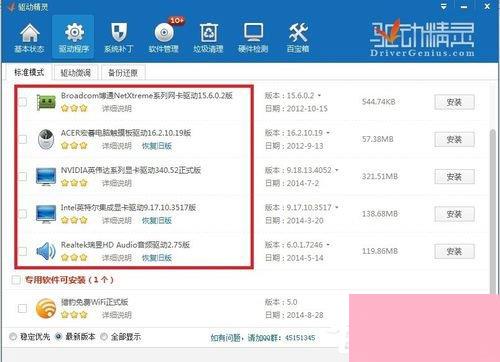This screenshot has height=362, width=500.
Task: Click the NVIDIA英伟达 driver title text
Action: pyautogui.click(x=131, y=170)
